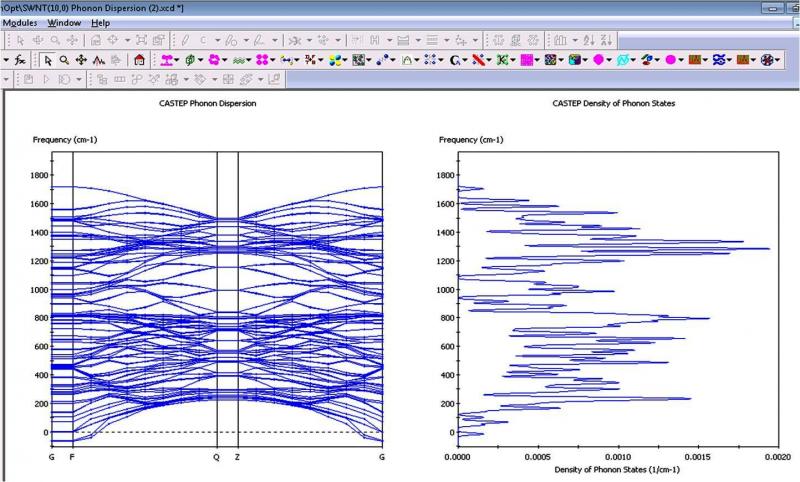This screenshot has width=800, height=482.
Task: Open the Modules menu
Action: 20,23
